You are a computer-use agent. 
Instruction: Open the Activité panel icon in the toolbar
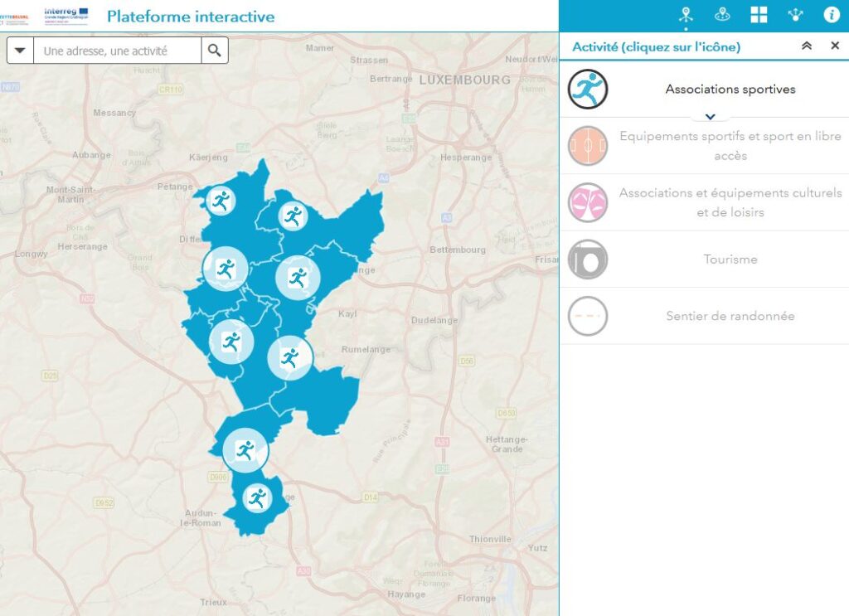tap(684, 14)
